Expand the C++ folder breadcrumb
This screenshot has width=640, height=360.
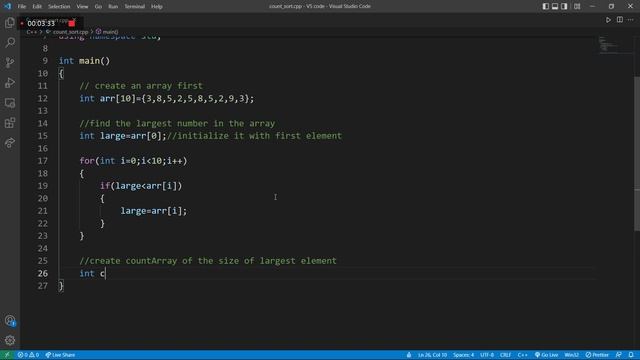pyautogui.click(x=31, y=31)
